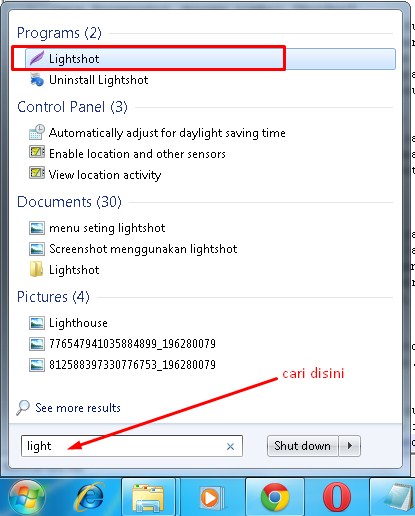Open the Programs (2) category header
The image size is (415, 516).
[59, 33]
